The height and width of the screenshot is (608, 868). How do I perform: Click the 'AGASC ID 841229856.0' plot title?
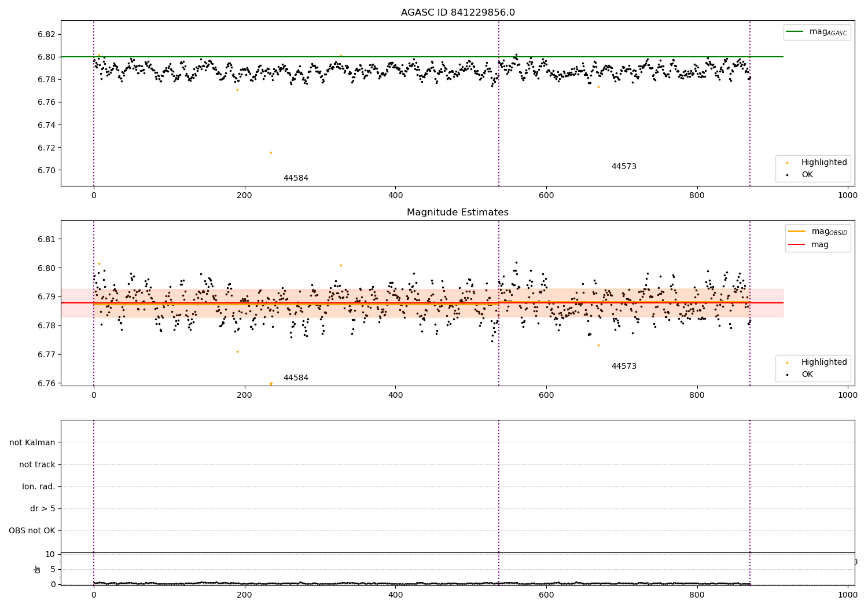point(458,13)
